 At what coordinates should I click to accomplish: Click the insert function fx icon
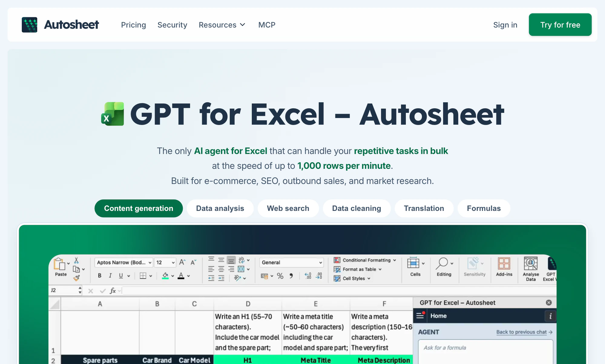(113, 291)
